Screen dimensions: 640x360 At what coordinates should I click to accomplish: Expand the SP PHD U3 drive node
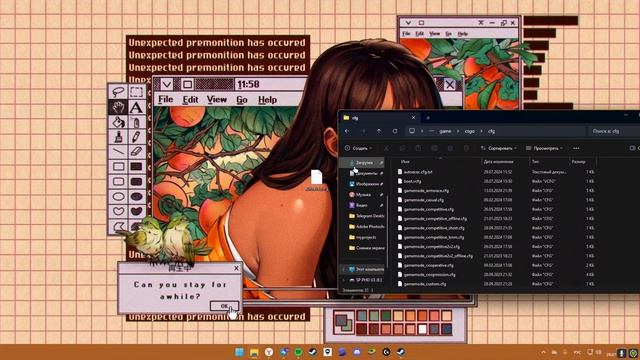343,280
